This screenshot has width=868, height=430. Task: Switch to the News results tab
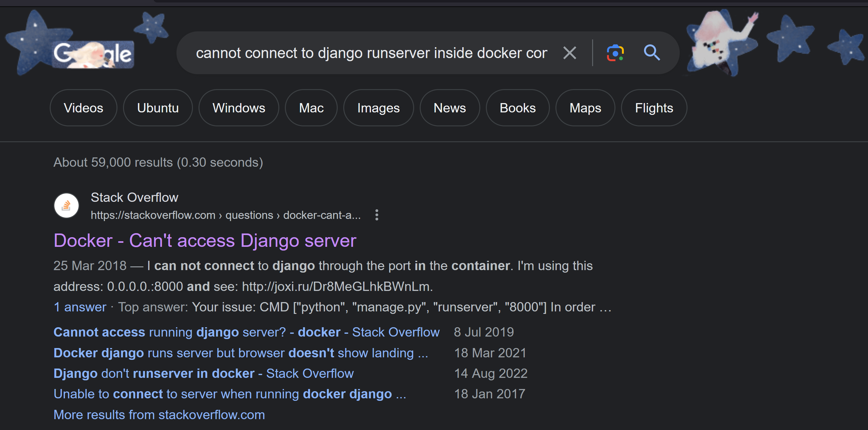coord(450,108)
